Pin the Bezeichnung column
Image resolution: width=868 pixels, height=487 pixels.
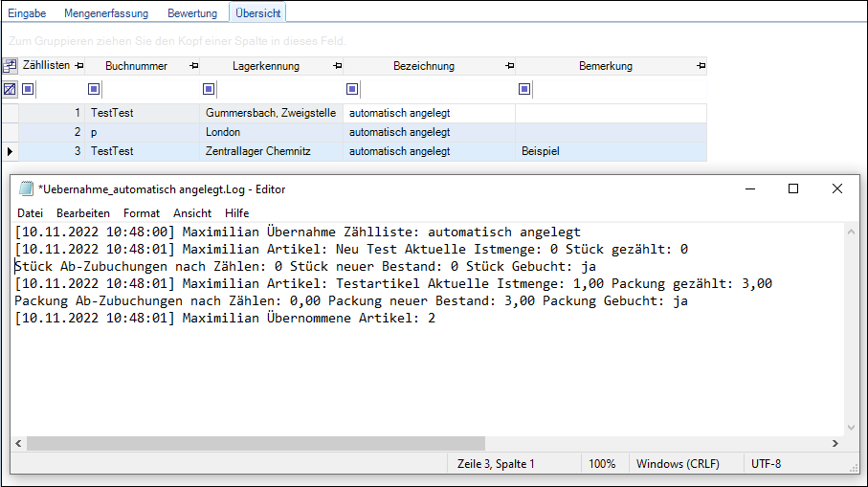click(509, 66)
